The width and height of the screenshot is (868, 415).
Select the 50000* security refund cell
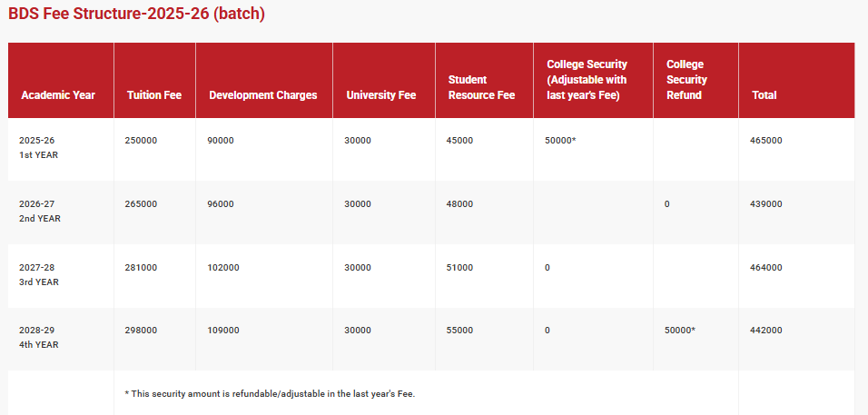[x=680, y=331]
